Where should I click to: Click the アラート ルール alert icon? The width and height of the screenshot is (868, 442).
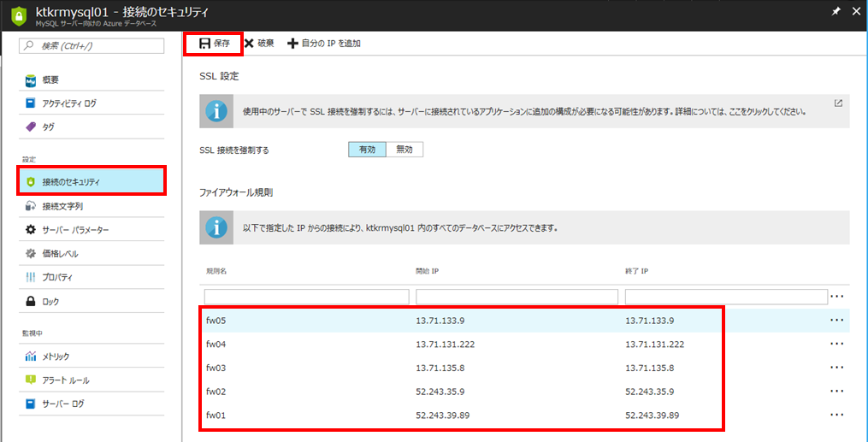pos(31,380)
